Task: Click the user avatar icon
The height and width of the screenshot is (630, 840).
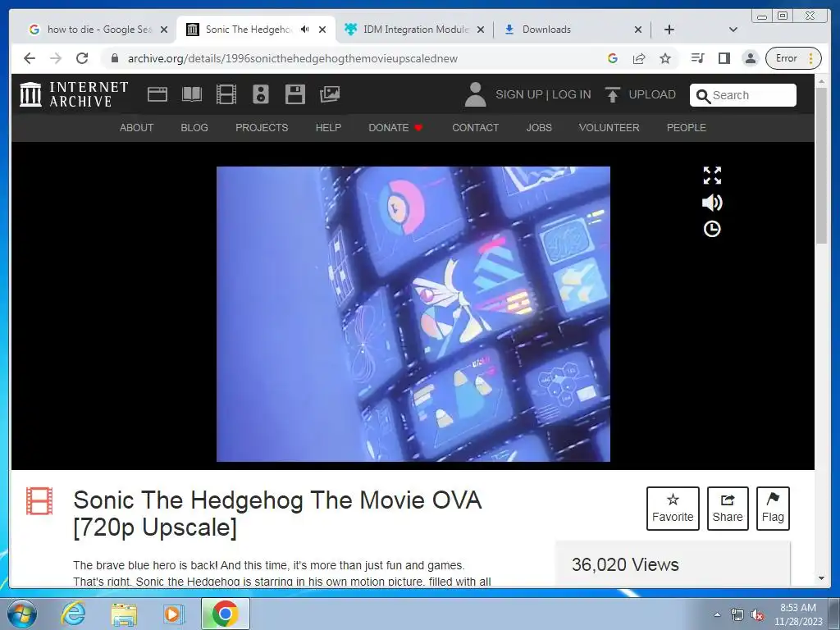Action: pyautogui.click(x=475, y=94)
